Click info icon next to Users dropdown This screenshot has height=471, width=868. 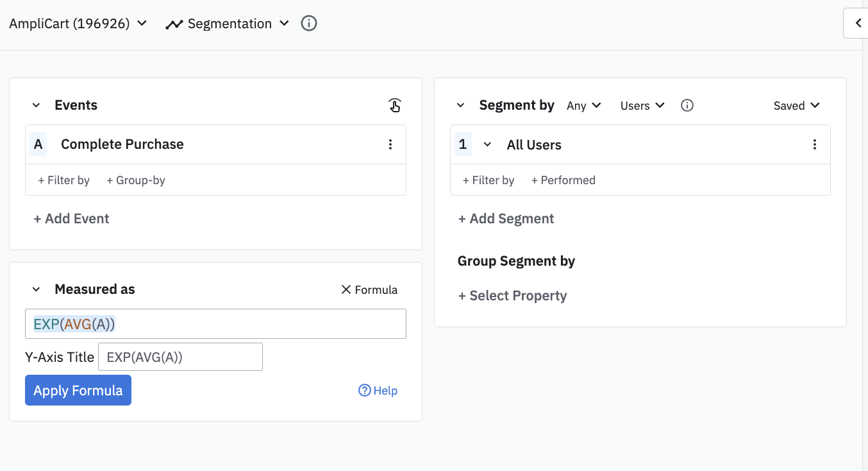687,105
